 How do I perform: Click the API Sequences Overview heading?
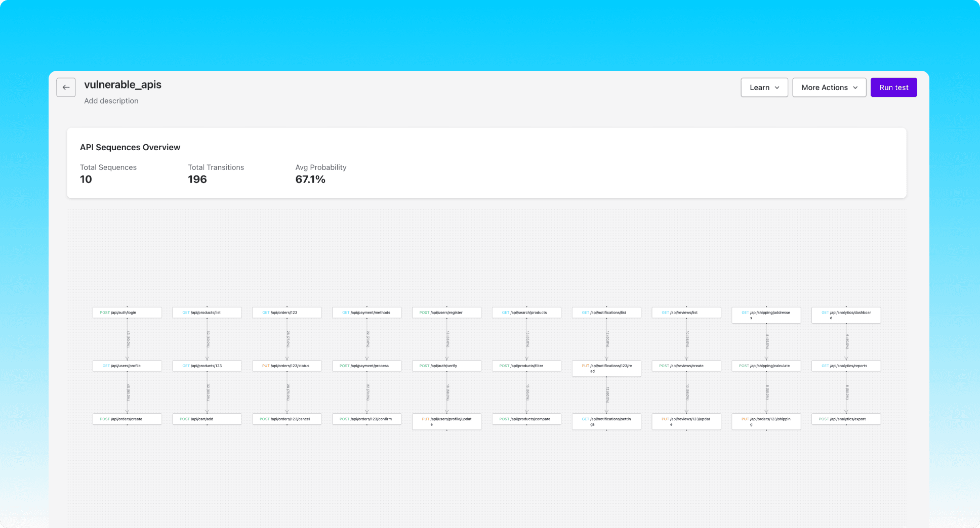(x=130, y=147)
